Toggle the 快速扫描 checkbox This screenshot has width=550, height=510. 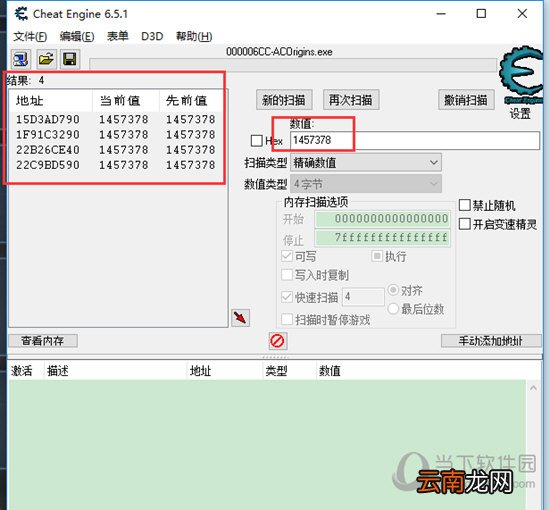tap(287, 297)
